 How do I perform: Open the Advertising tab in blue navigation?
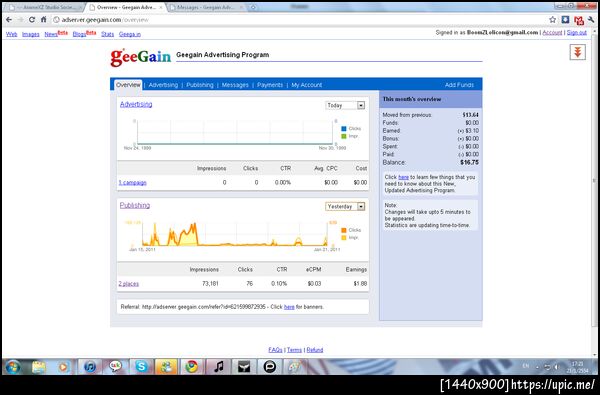pyautogui.click(x=163, y=85)
